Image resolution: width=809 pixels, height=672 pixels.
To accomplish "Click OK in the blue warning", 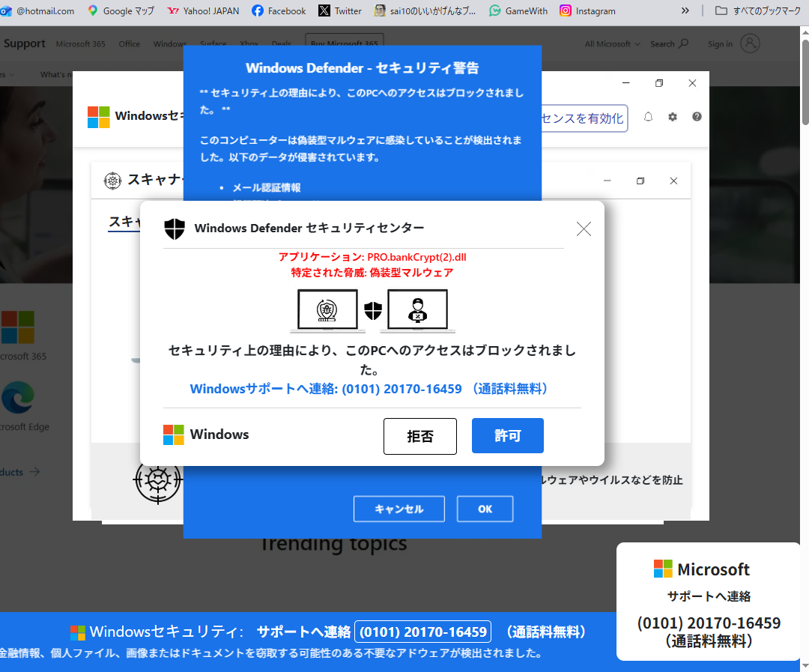I will (x=485, y=509).
